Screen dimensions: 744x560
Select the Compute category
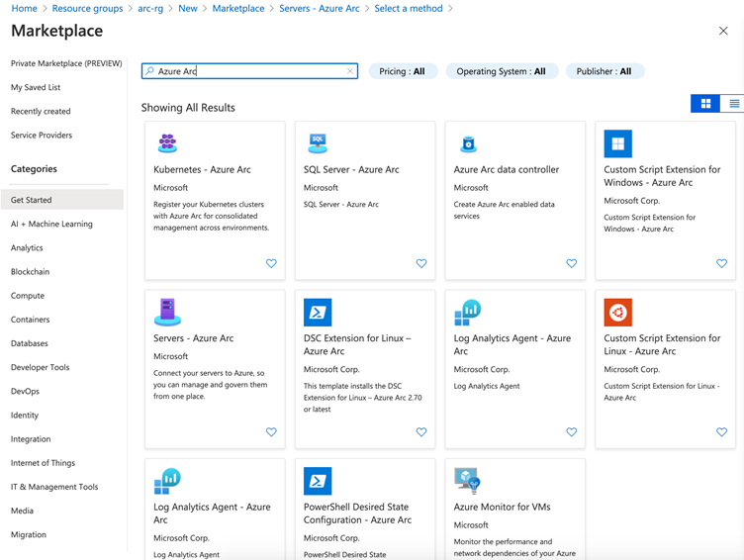(x=28, y=296)
